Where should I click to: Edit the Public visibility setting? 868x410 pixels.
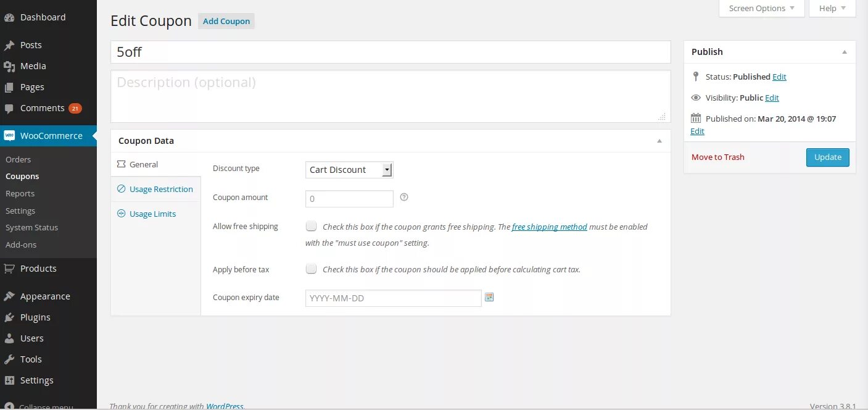coord(772,98)
